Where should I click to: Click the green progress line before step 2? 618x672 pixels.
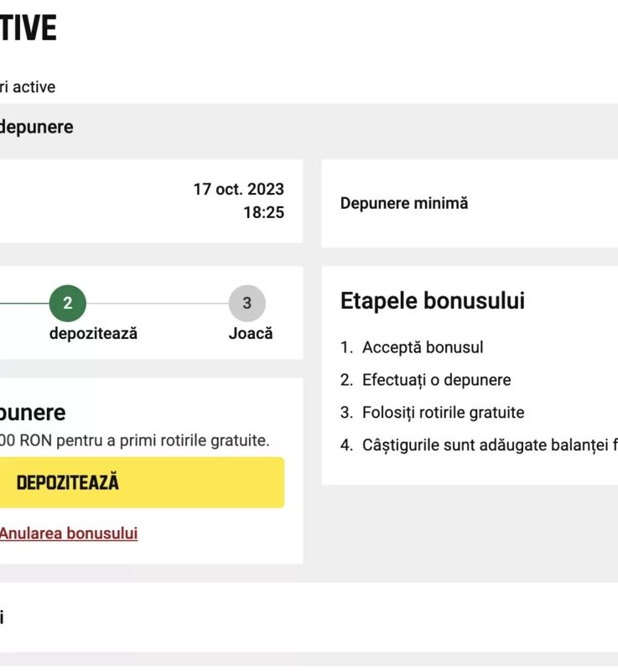pyautogui.click(x=24, y=304)
